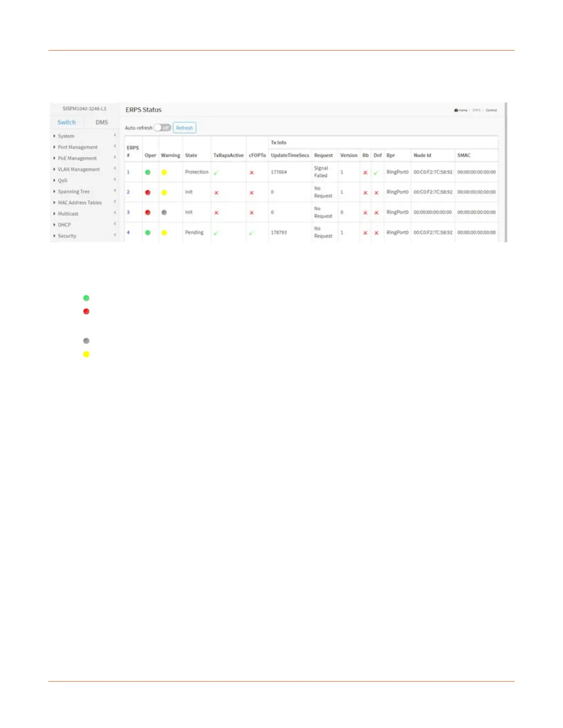Click Rb red cross in row 2

(365, 193)
